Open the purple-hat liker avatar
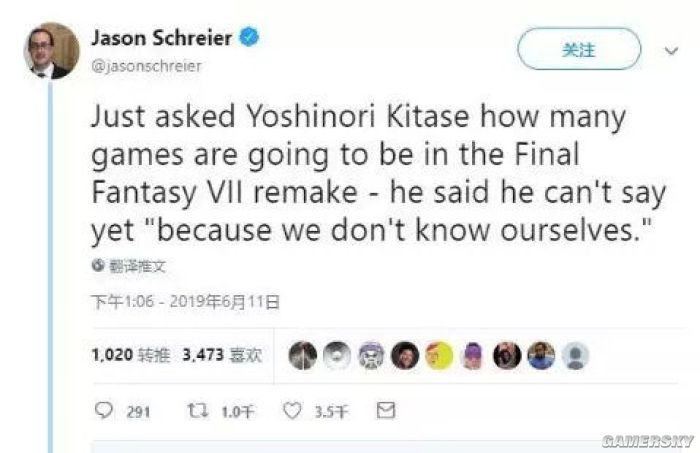Image resolution: width=700 pixels, height=453 pixels. 473,356
